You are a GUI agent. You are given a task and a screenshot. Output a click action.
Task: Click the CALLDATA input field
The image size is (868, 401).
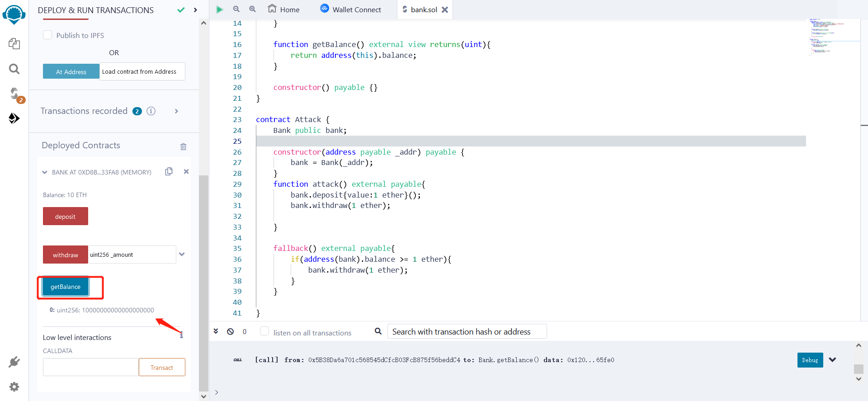[91, 367]
